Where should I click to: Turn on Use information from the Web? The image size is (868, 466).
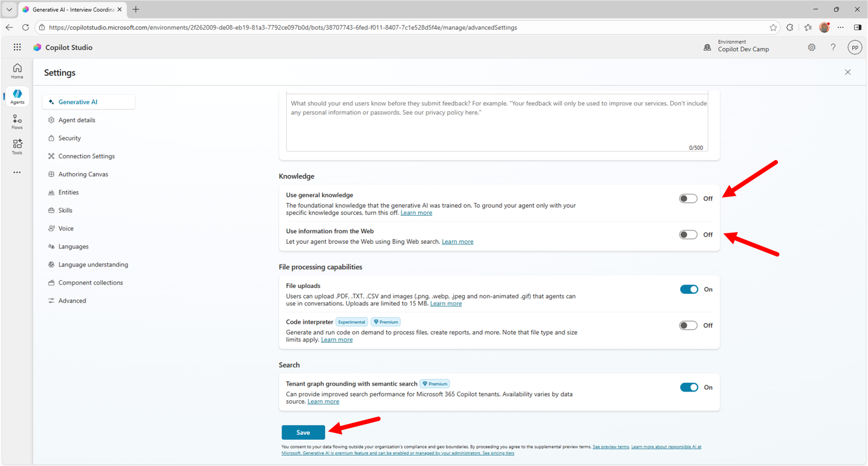pyautogui.click(x=688, y=234)
